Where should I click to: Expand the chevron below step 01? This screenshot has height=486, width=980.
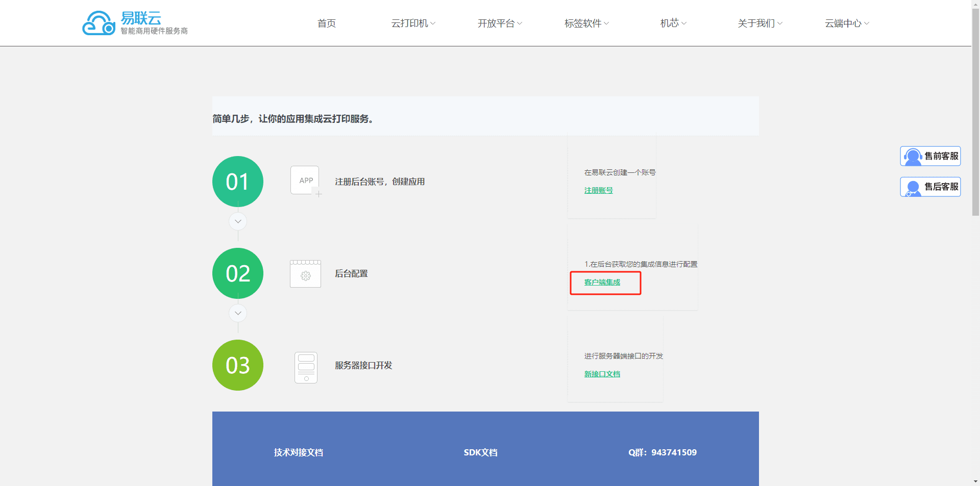[x=238, y=221]
